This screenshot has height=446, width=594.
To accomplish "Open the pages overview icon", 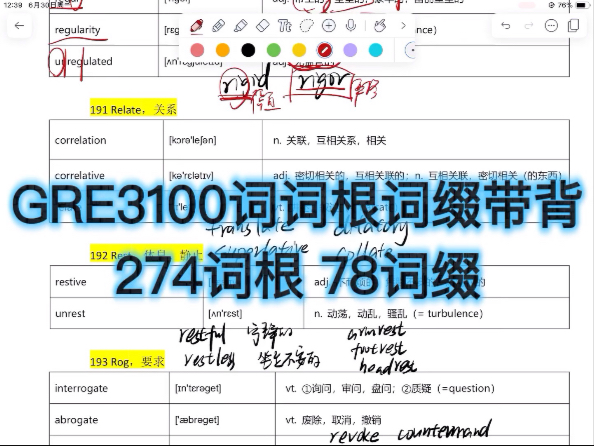I will pos(574,26).
